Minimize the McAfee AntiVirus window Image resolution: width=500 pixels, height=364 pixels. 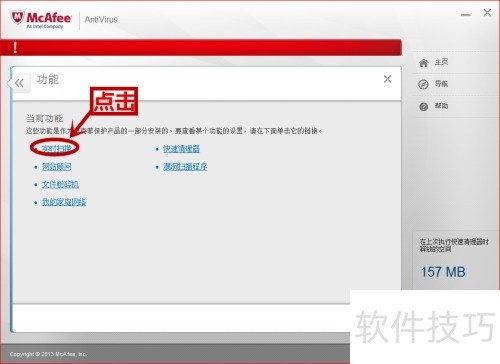click(x=466, y=15)
